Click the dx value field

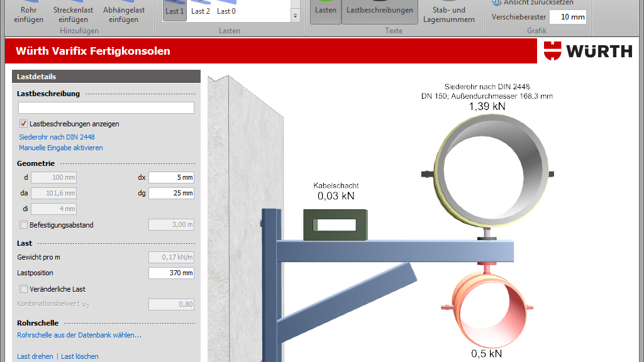pyautogui.click(x=171, y=177)
